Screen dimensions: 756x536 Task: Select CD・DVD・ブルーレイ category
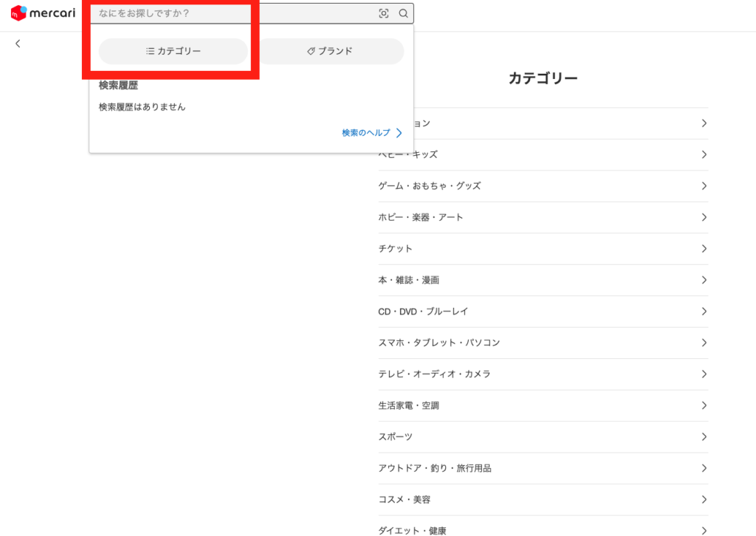pos(543,312)
